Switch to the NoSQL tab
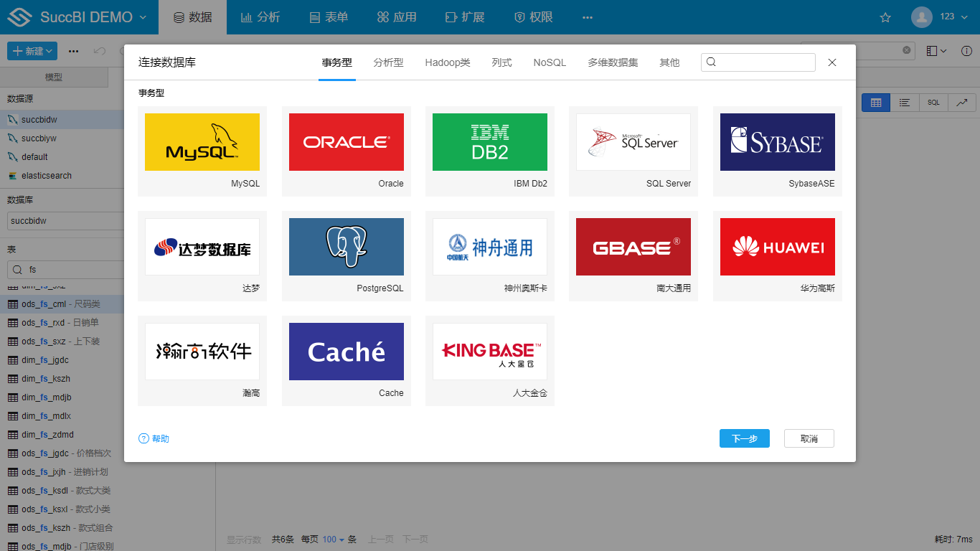The width and height of the screenshot is (980, 551). (550, 63)
